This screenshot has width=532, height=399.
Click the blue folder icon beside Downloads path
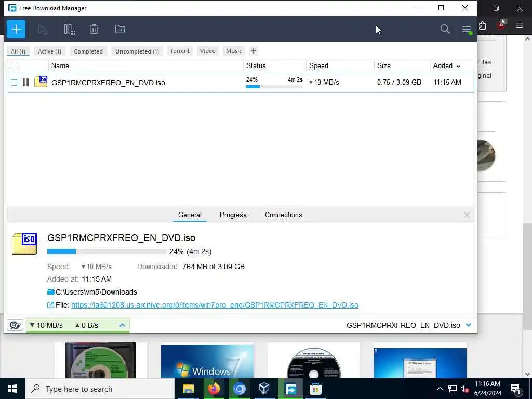[50, 292]
